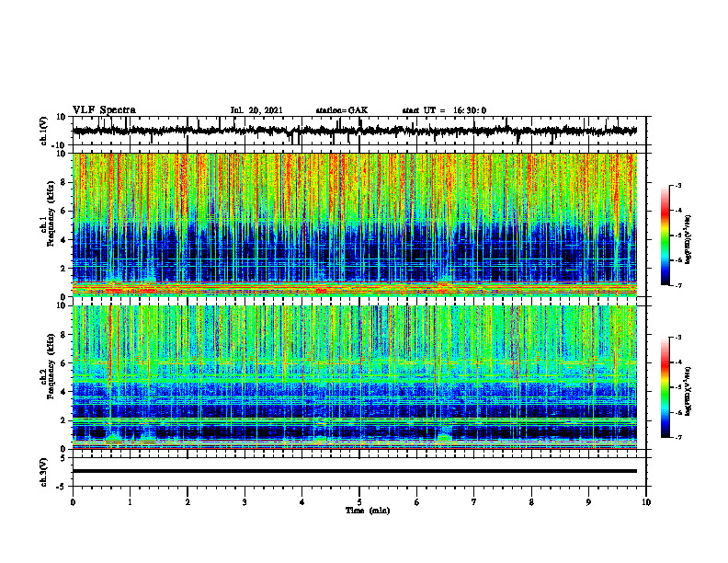Click the "station=GAK" header label
The height and width of the screenshot is (563, 728).
(x=342, y=110)
